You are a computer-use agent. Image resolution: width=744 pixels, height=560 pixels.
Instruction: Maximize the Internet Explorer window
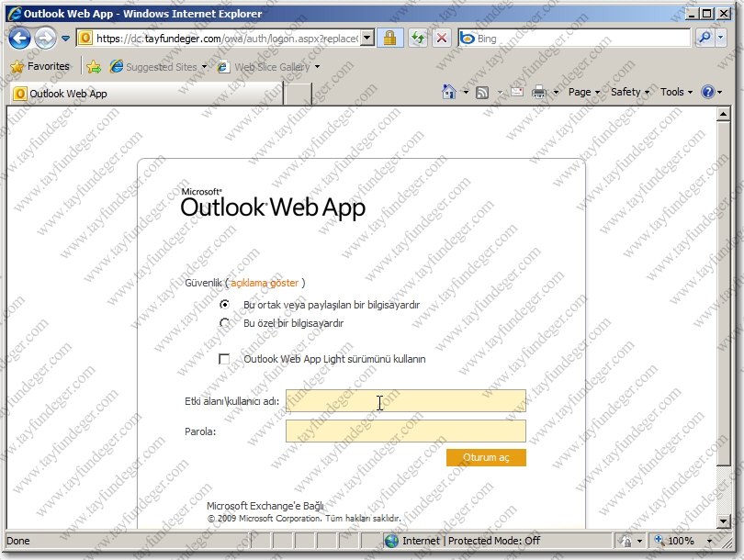coord(707,14)
